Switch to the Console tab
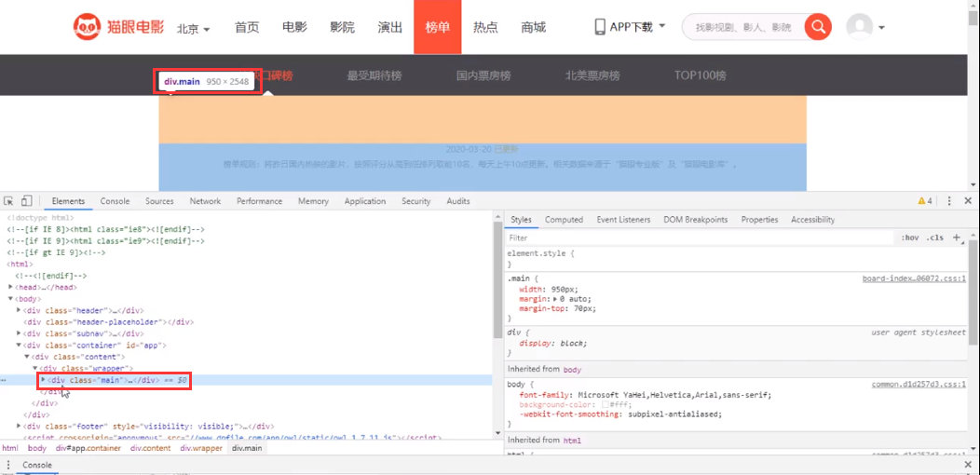The width and height of the screenshot is (980, 475). click(x=115, y=201)
